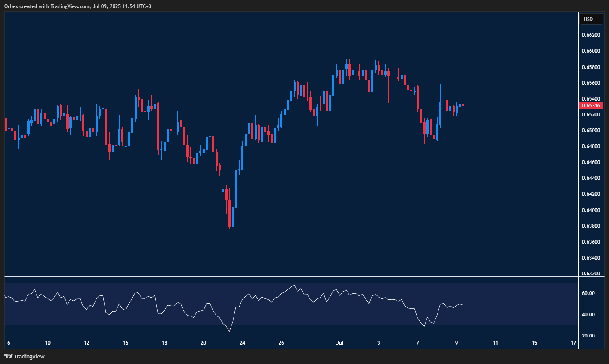Click the divider between chart and RSI pane
This screenshot has width=609, height=364.
(x=287, y=277)
